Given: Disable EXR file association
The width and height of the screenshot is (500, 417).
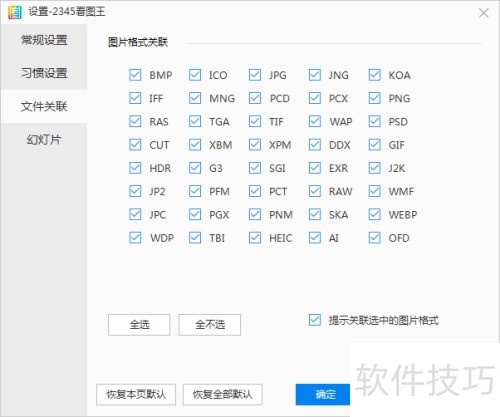Looking at the screenshot, I should pyautogui.click(x=315, y=168).
